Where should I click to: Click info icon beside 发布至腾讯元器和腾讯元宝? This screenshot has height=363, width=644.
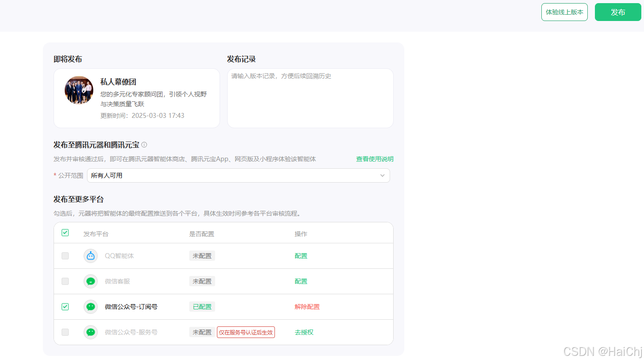tap(144, 145)
